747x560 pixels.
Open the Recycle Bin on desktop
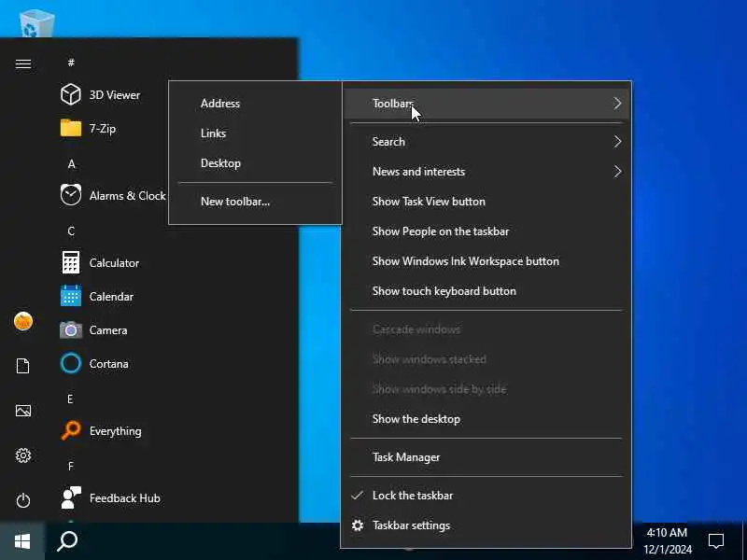pyautogui.click(x=36, y=22)
